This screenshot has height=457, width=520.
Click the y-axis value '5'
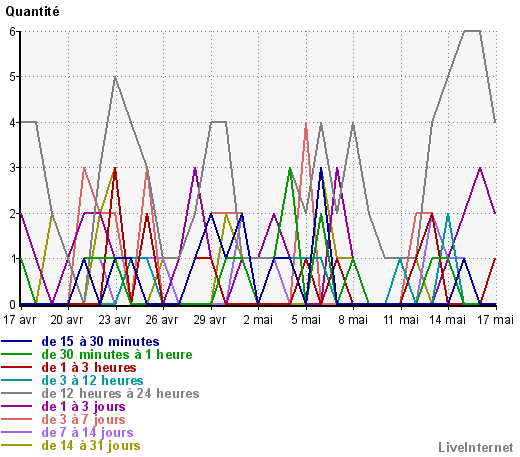[13, 77]
